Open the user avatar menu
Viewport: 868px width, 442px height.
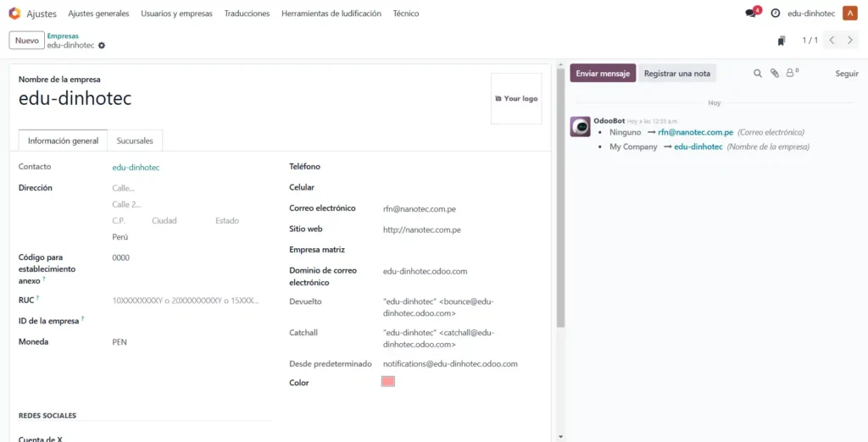click(x=849, y=14)
